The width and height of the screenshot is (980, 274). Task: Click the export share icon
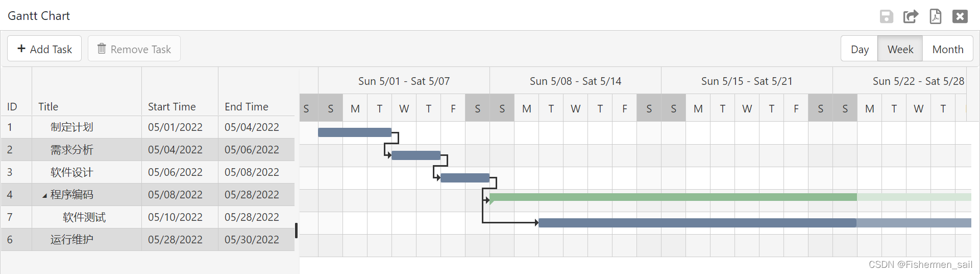pos(911,16)
